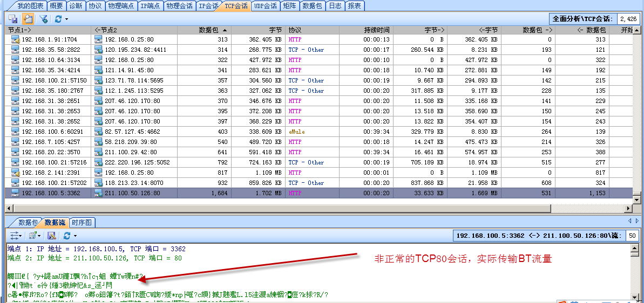The image size is (644, 303).
Task: Open the dropdown arrow beside upper refresh icon
Action: point(66,19)
